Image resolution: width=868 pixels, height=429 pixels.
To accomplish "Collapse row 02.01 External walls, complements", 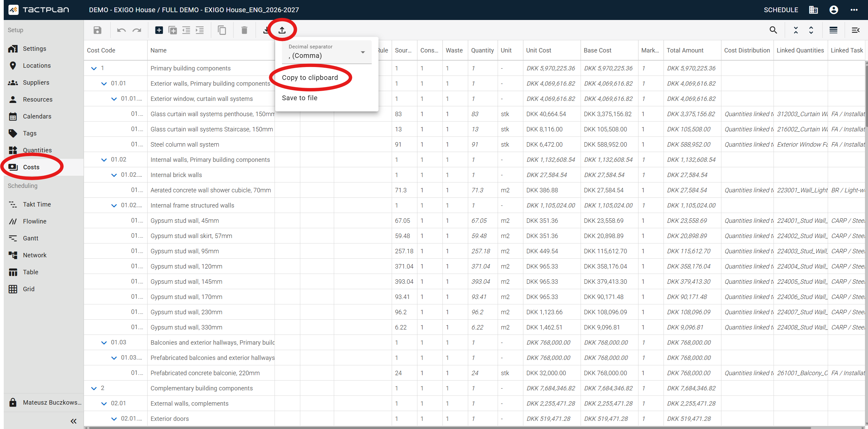I will point(104,404).
